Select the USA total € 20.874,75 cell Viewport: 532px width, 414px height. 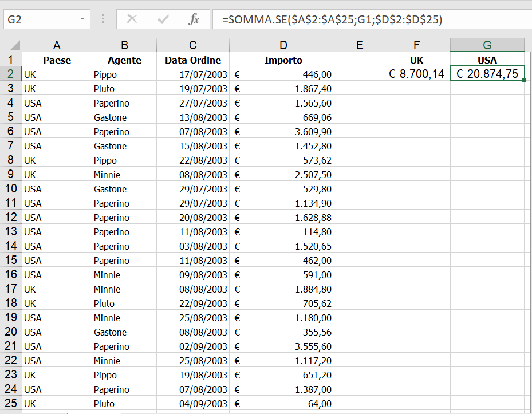tap(487, 74)
